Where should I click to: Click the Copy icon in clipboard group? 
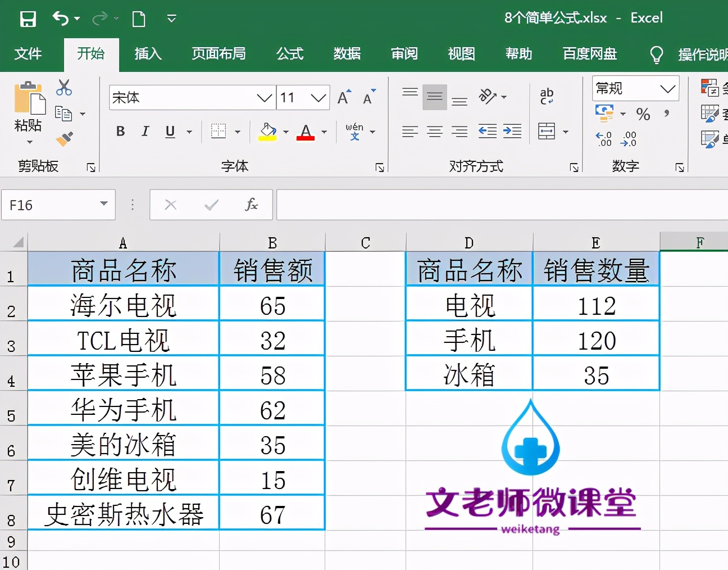coord(65,113)
